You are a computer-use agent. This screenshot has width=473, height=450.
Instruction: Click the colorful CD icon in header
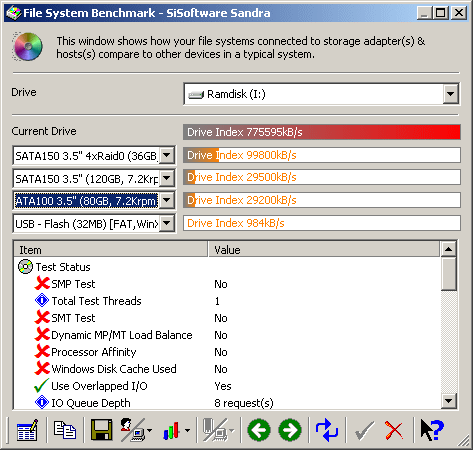(28, 47)
